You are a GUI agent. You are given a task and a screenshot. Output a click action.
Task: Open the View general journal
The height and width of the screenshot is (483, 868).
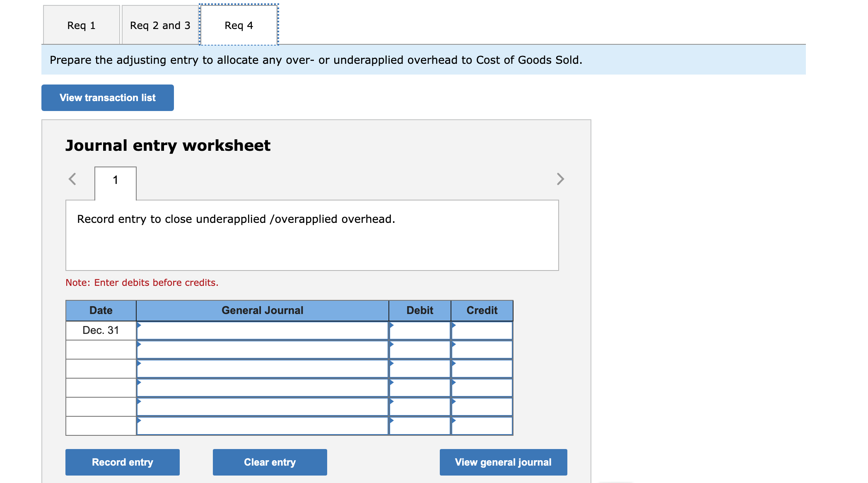point(503,462)
